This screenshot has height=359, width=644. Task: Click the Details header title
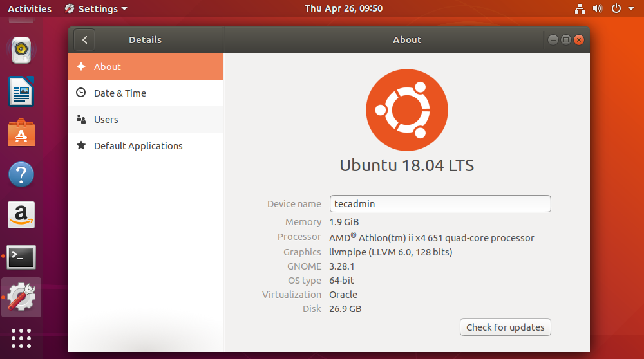click(146, 40)
